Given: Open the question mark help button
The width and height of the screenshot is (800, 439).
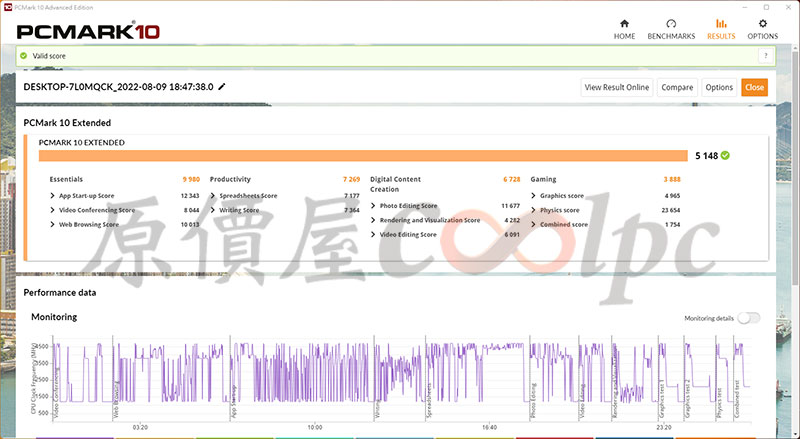Looking at the screenshot, I should click(765, 56).
